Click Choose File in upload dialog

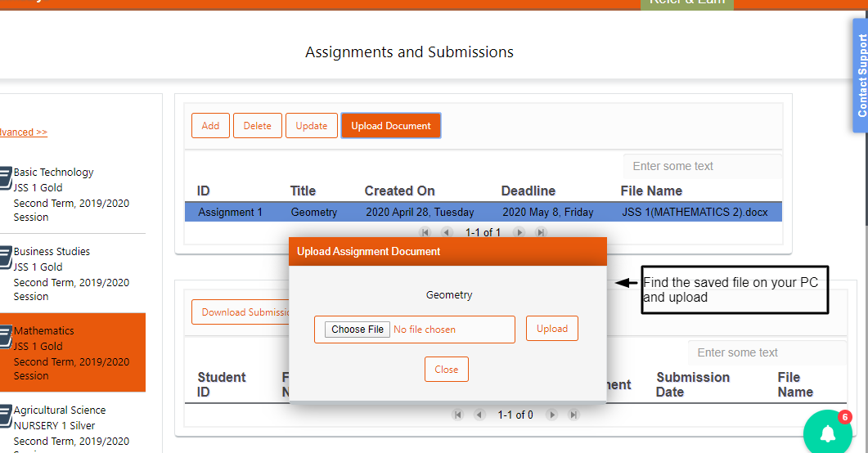tap(357, 330)
